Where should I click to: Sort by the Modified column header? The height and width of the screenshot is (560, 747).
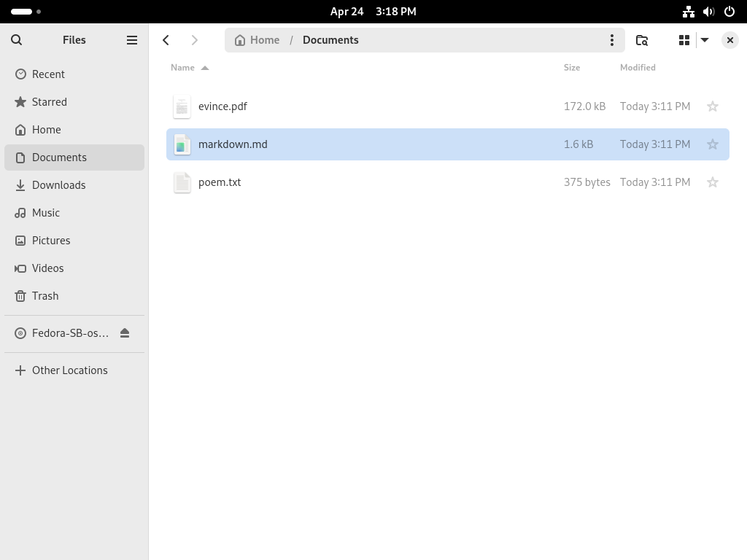click(x=638, y=68)
